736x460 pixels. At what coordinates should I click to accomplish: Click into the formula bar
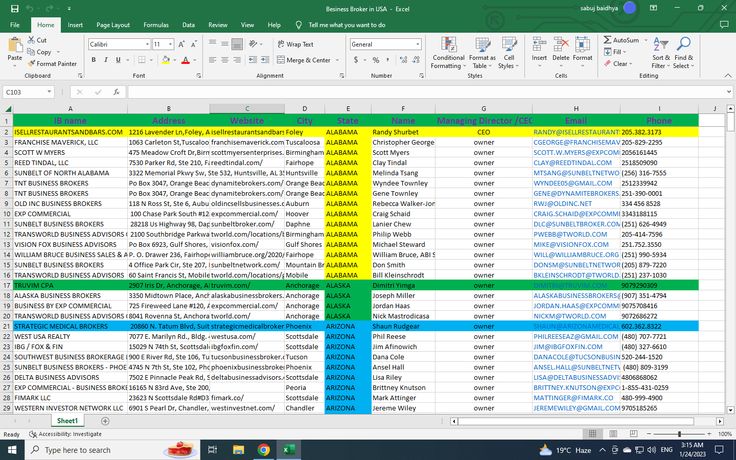pyautogui.click(x=427, y=92)
